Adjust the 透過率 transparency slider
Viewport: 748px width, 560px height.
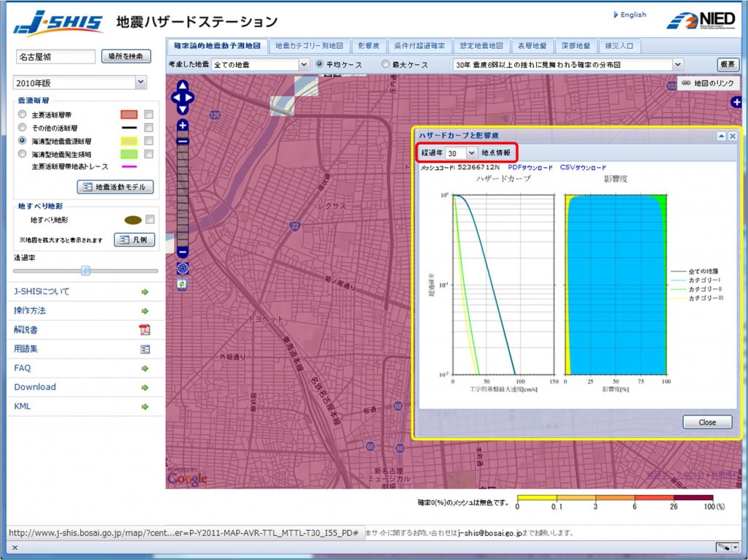85,271
